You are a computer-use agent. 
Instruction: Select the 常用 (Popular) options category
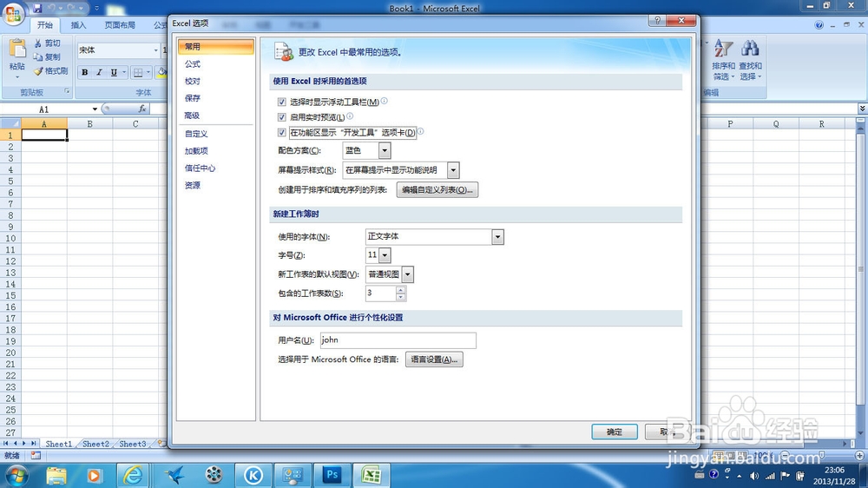[x=216, y=47]
